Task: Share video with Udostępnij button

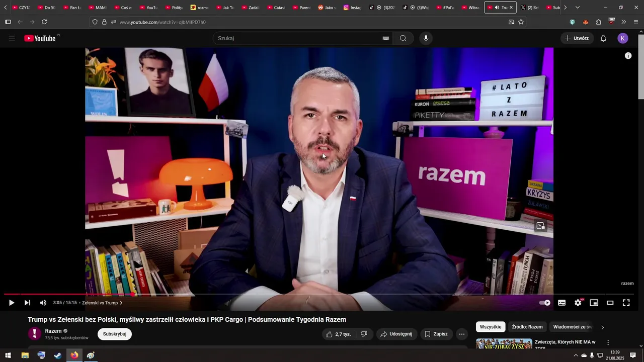Action: point(396,334)
